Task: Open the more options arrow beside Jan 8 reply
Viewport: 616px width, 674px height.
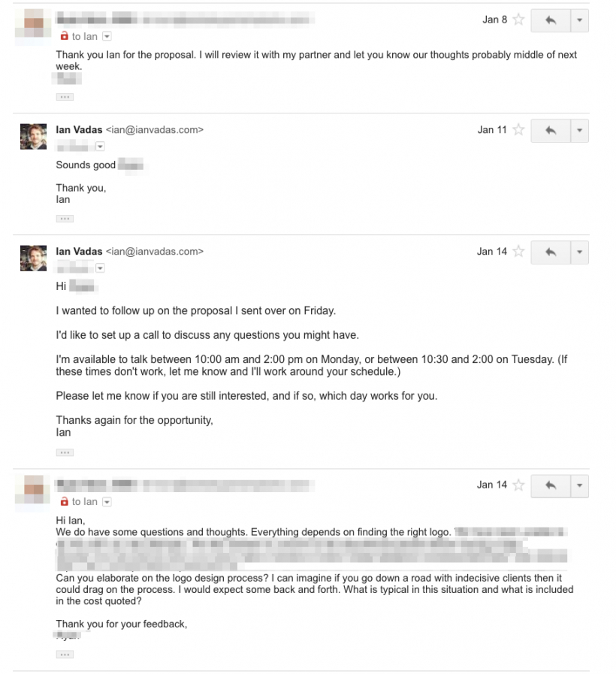Action: coord(578,20)
